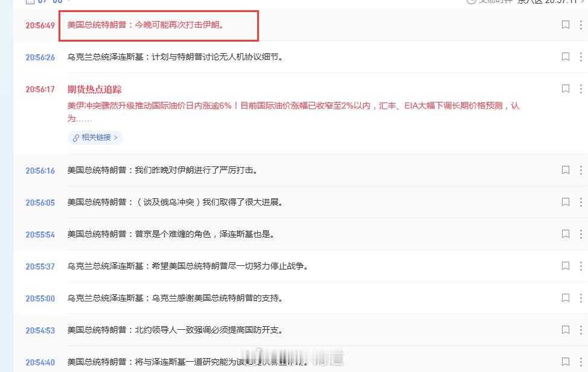Click the 20:56:05 timestamp
Screen dimensions: 588x372
(40, 203)
